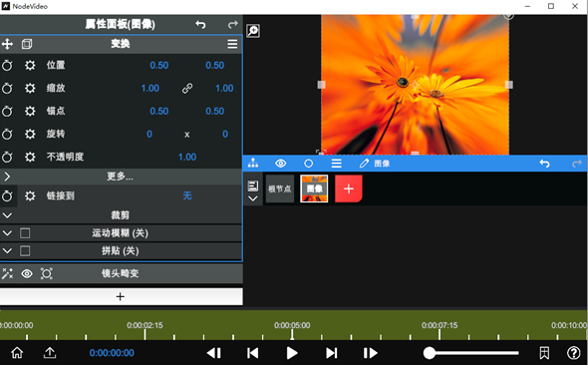Play the preview
The image size is (588, 365).
[x=292, y=353]
